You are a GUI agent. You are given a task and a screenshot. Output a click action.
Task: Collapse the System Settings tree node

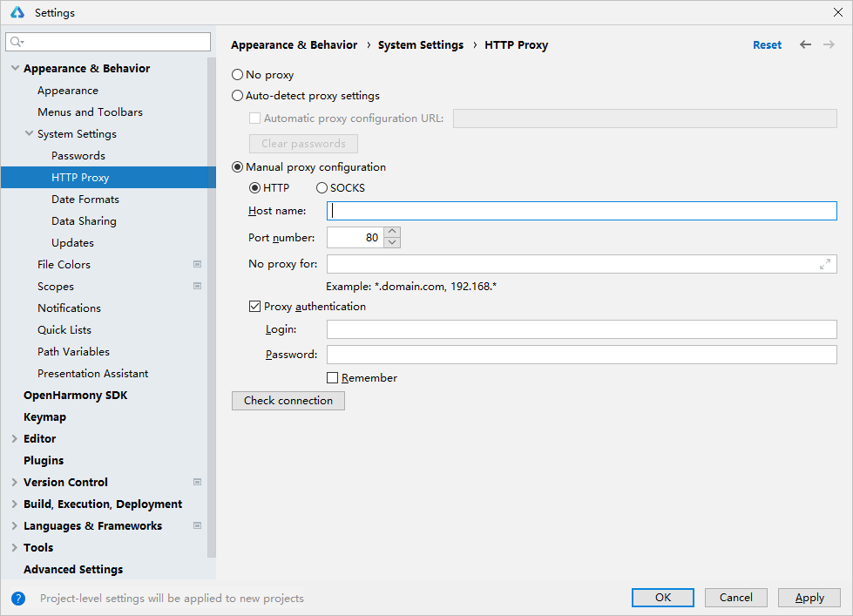click(x=29, y=134)
